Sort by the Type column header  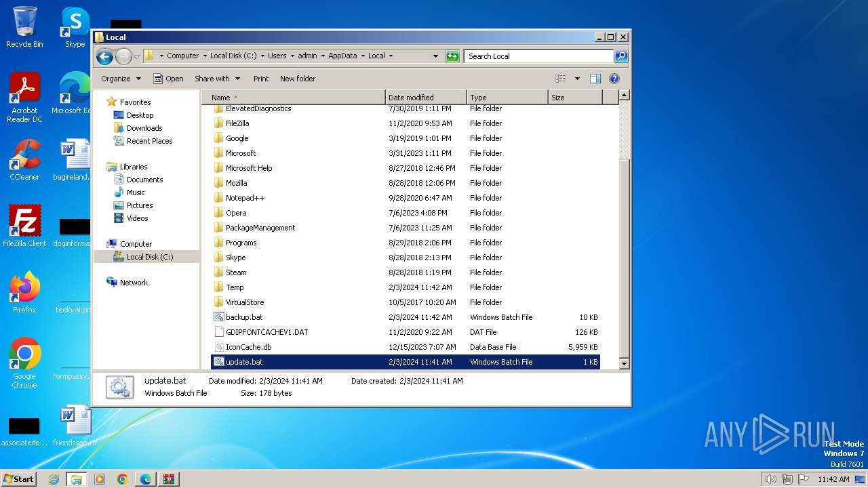(507, 98)
